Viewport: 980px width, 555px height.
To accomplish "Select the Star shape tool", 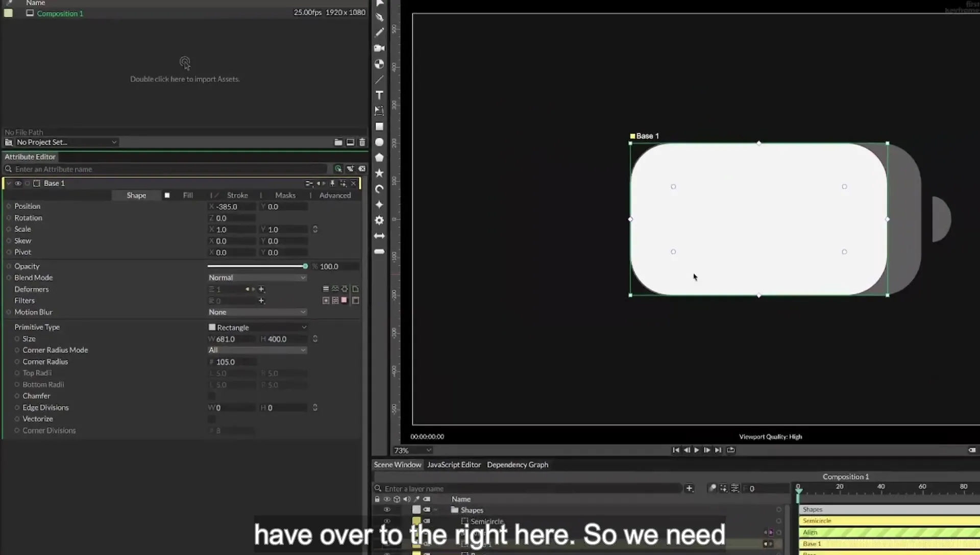I will click(x=379, y=173).
